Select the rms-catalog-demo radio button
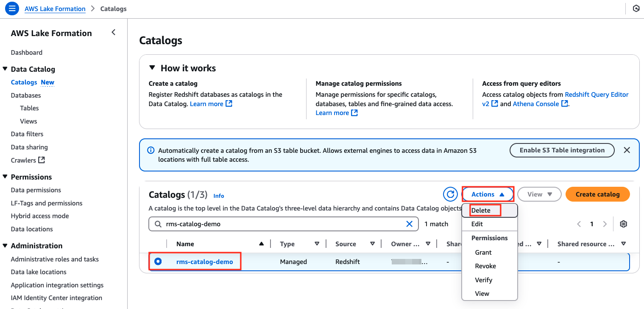This screenshot has width=644, height=309. (158, 262)
